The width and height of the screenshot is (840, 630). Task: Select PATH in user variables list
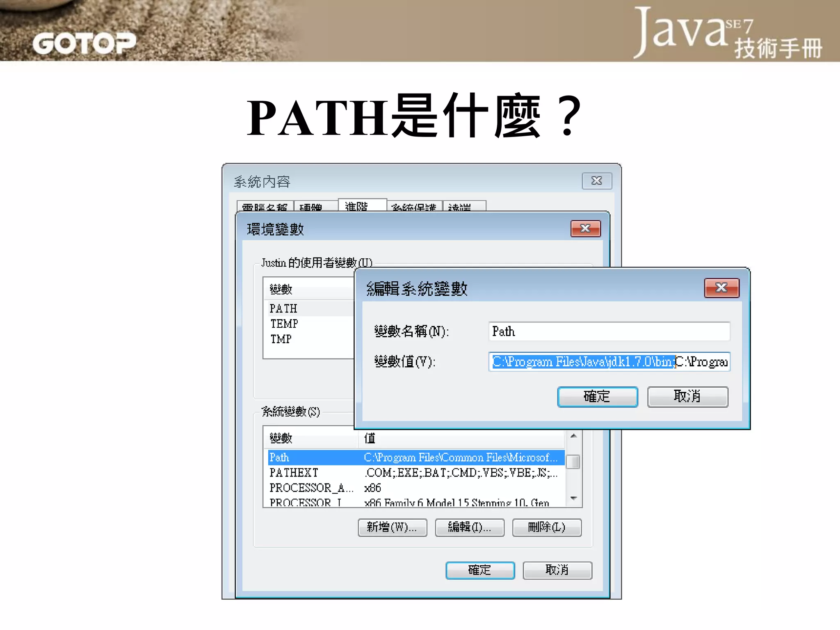pos(311,308)
